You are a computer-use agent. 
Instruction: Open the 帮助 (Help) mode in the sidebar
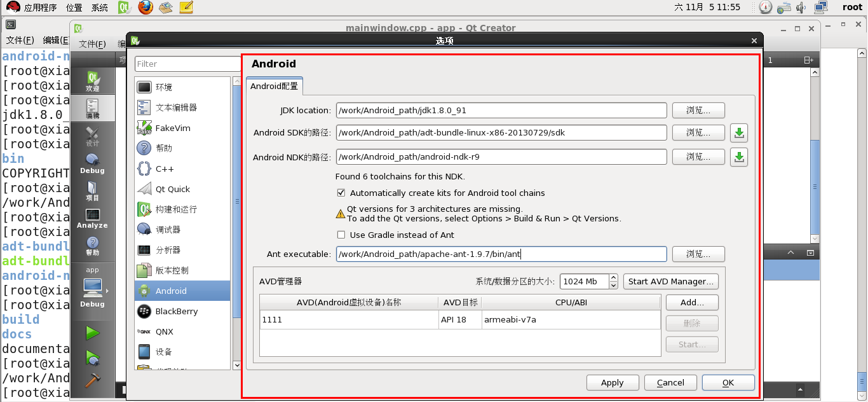pos(93,246)
